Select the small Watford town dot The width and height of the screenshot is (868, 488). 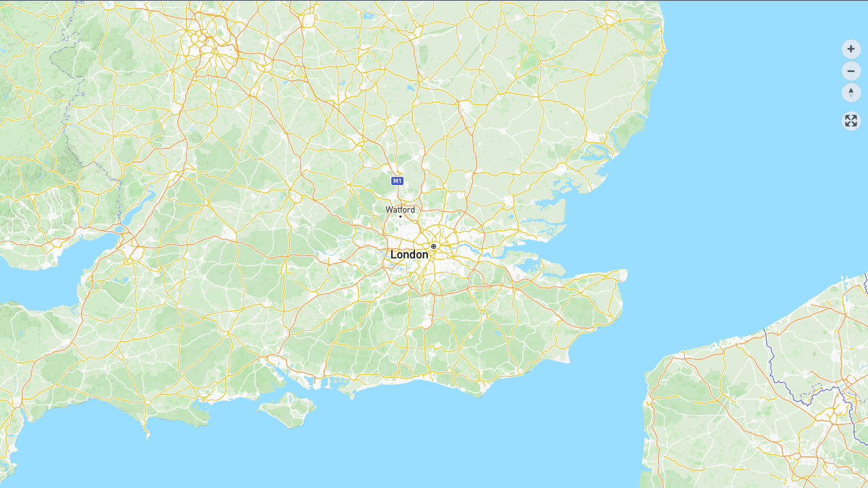pos(400,217)
